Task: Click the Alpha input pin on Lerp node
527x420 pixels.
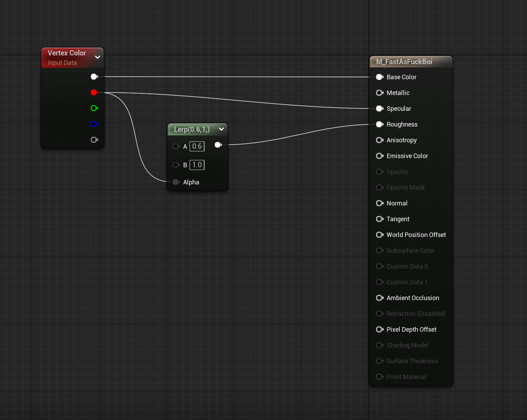Action: point(176,182)
